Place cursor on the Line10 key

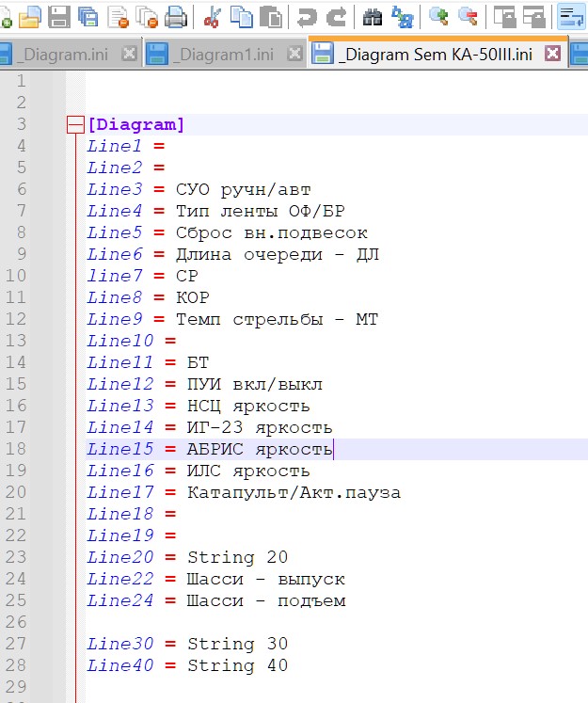[x=120, y=341]
